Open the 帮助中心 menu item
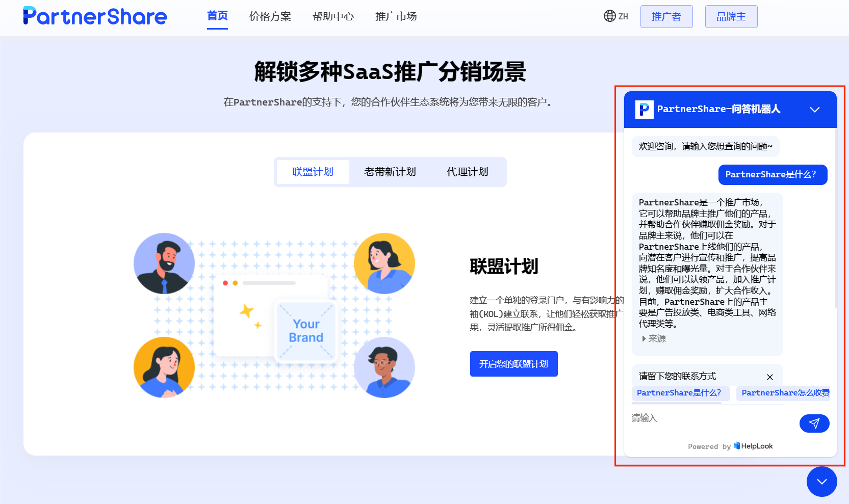Viewport: 849px width, 504px height. click(333, 16)
